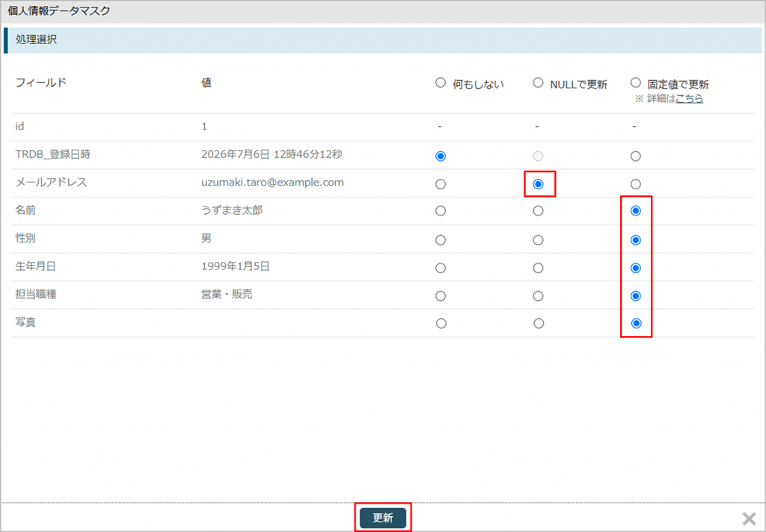This screenshot has width=766, height=532.
Task: Choose 固定値で更新 for 生年月日
Action: click(636, 268)
